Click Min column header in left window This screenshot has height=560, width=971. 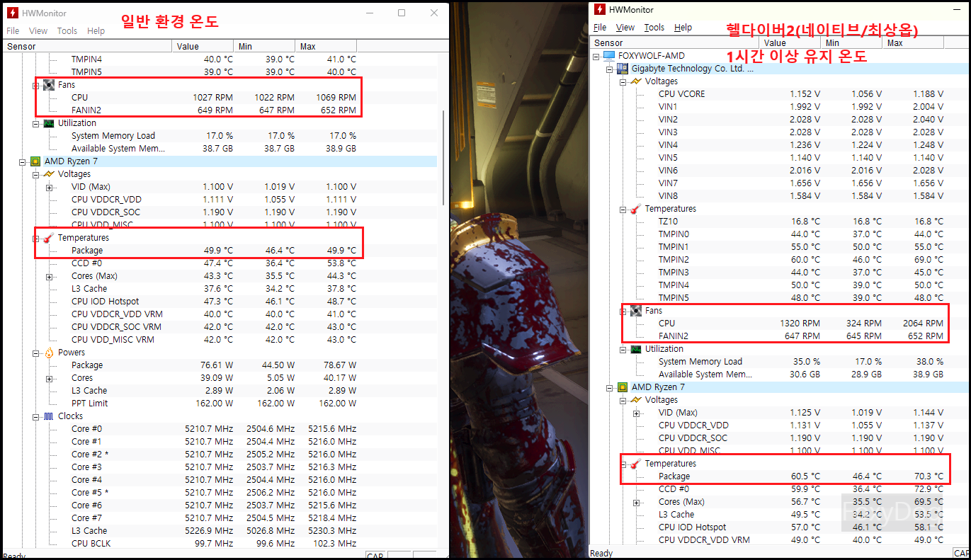coord(265,47)
